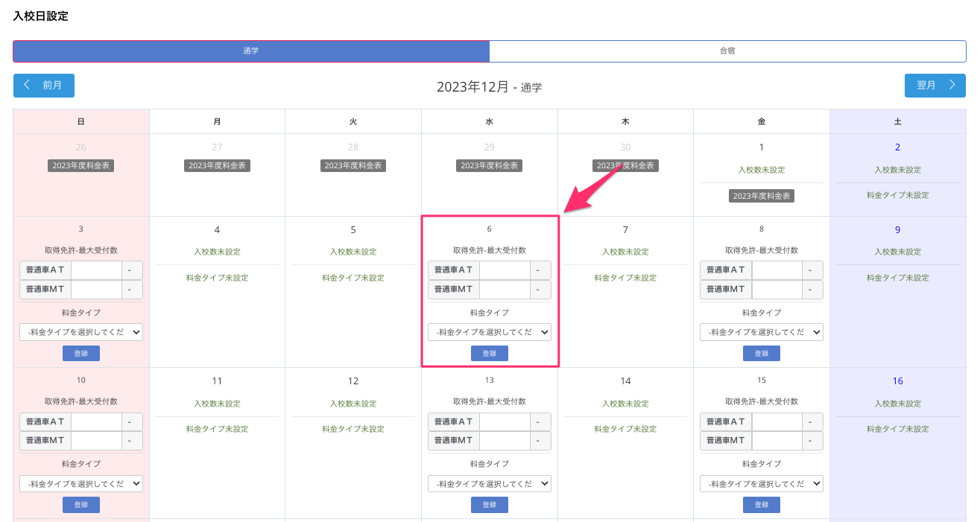Expand 料金タイプ select on day 13
The height and width of the screenshot is (522, 980).
(x=489, y=483)
